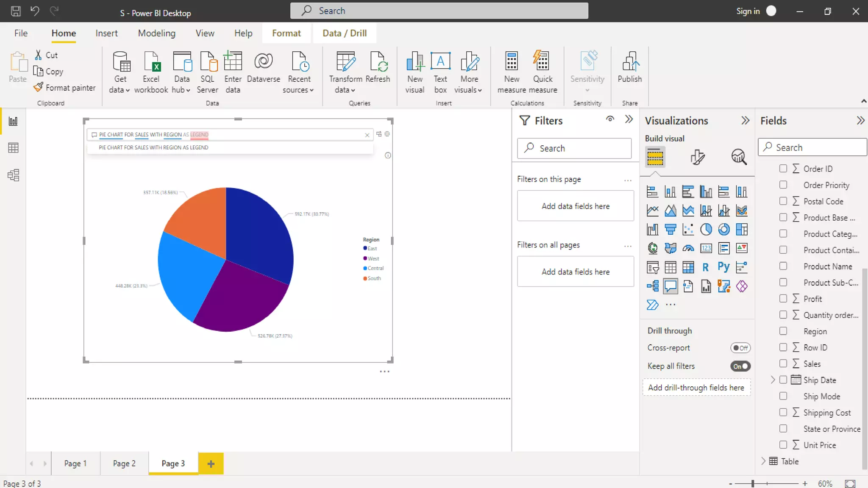This screenshot has width=868, height=488.
Task: Turn off Keep all filters toggle
Action: pyautogui.click(x=740, y=366)
